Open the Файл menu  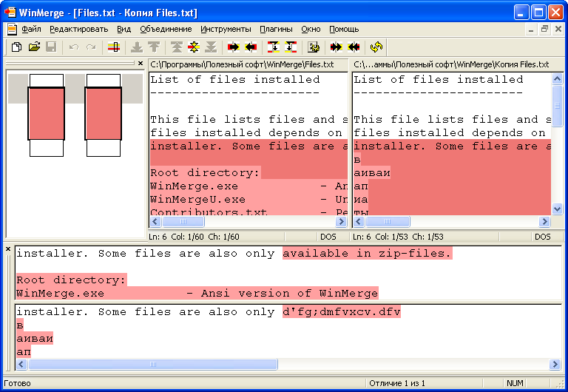[31, 29]
